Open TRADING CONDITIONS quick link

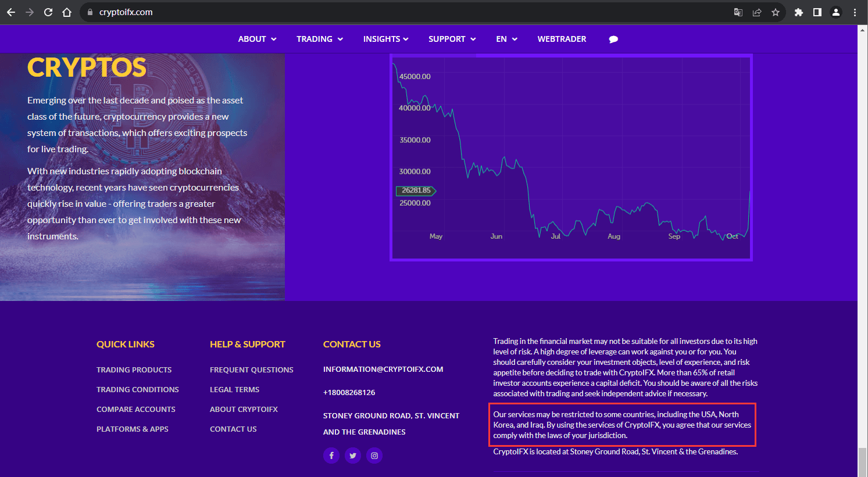coord(138,389)
